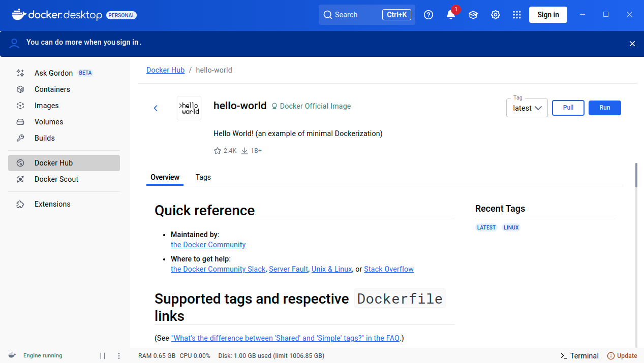Toggle the pause engine control in status bar
The height and width of the screenshot is (363, 644).
[103, 355]
